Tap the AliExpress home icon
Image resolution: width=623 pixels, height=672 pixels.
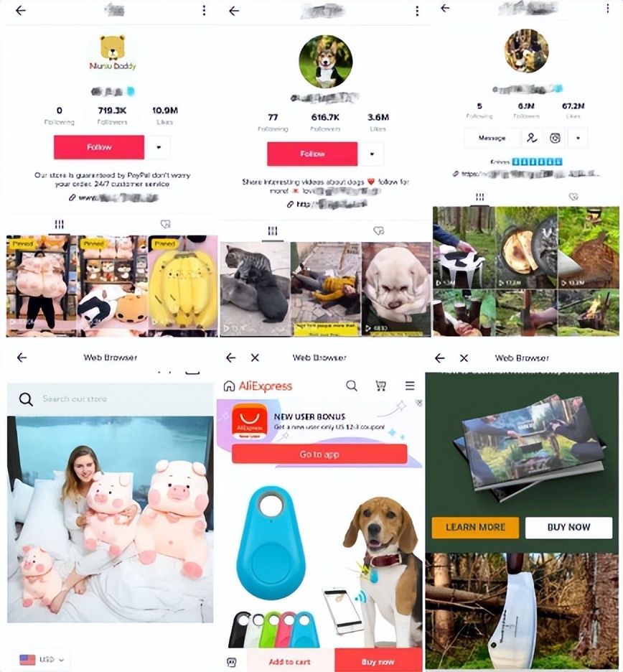point(229,386)
